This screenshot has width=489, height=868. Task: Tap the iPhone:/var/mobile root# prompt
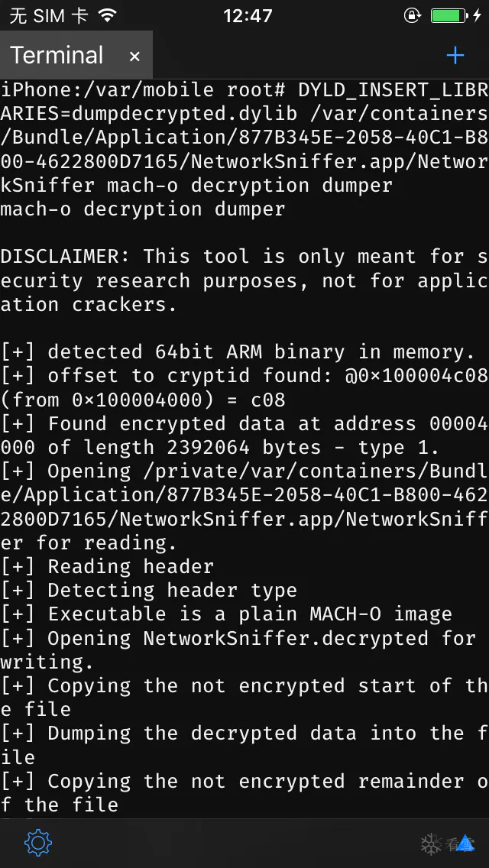[143, 89]
